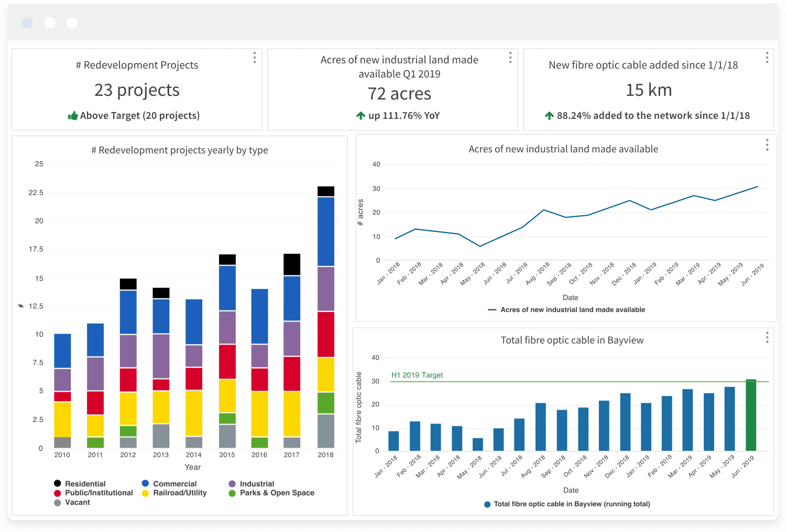Click the blue dot beside Total fibre legend label
Image resolution: width=786 pixels, height=532 pixels.
[487, 504]
